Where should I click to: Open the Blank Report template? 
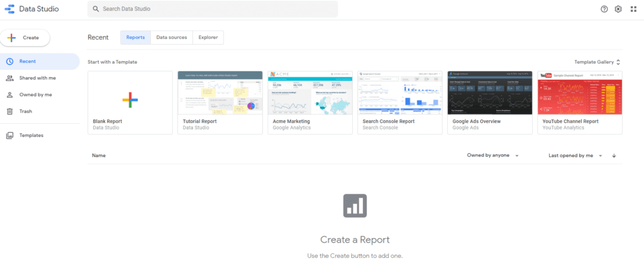click(x=130, y=102)
